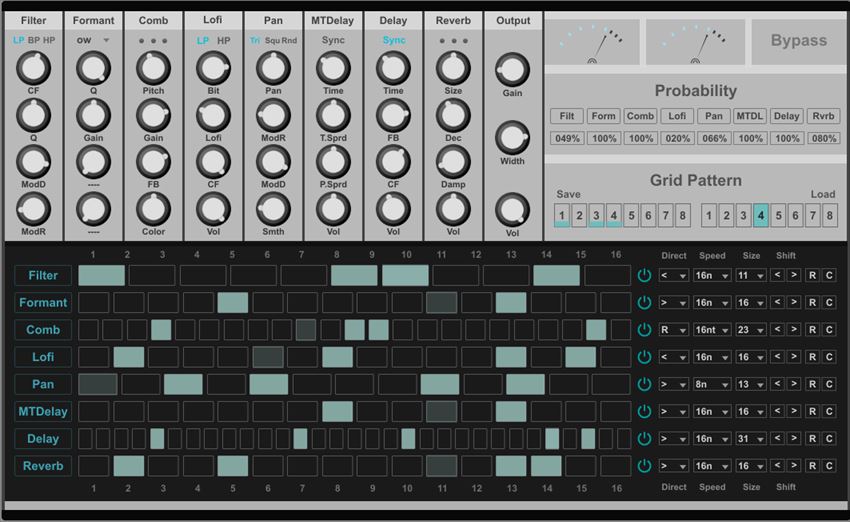
Task: Clear the Delay row with C
Action: [x=829, y=439]
